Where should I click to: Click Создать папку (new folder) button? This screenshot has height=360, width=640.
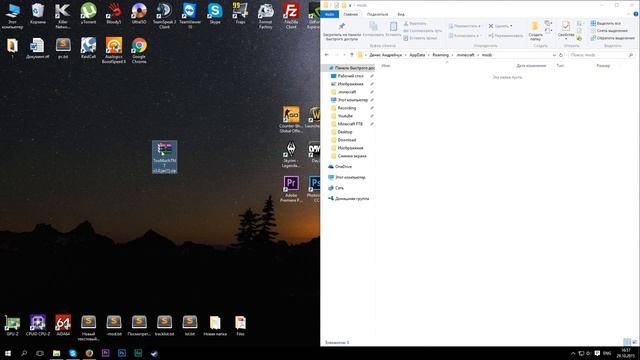tap(535, 31)
